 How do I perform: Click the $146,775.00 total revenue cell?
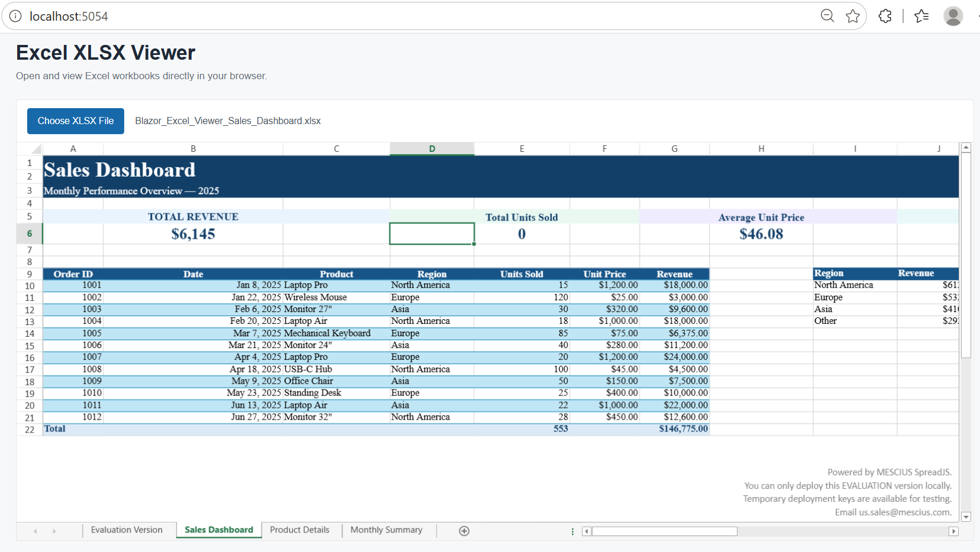click(675, 429)
